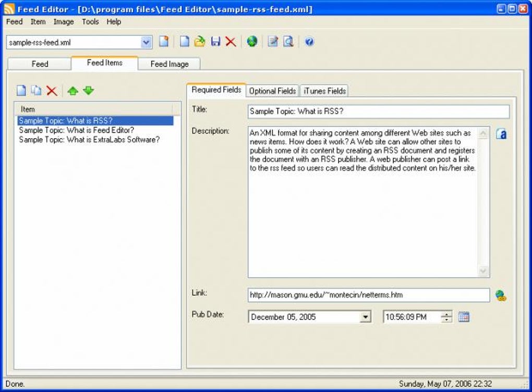This screenshot has height=392, width=532.
Task: Expand the Pub Date date dropdown
Action: click(x=365, y=317)
